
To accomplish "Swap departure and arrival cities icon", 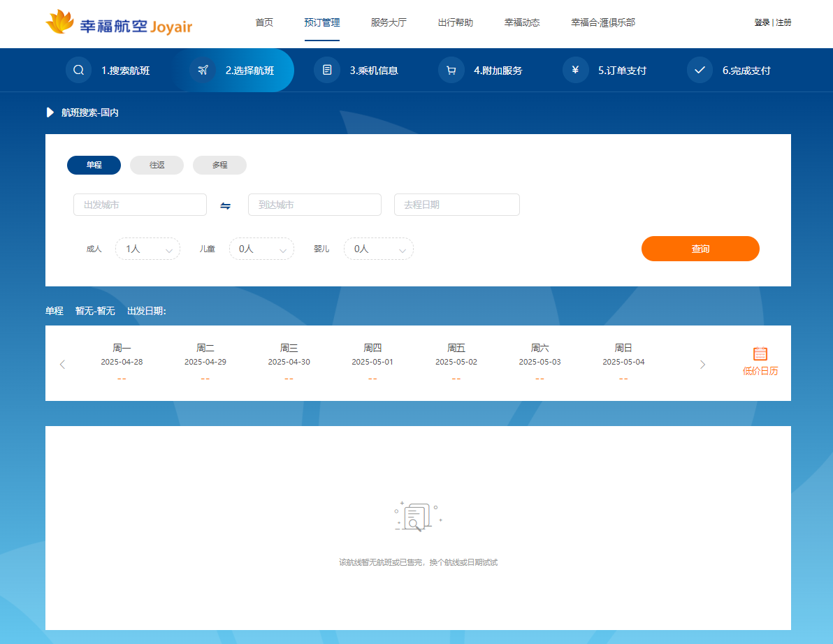I will pos(225,205).
